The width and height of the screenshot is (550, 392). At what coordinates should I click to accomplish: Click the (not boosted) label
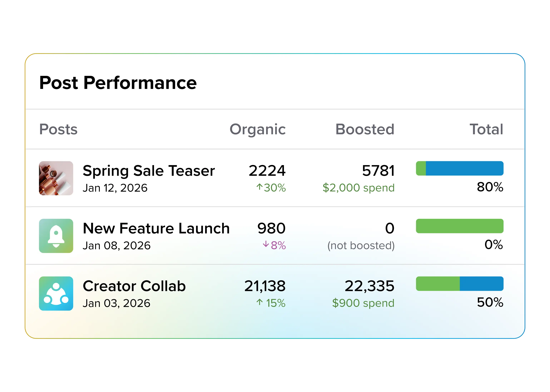[361, 245]
